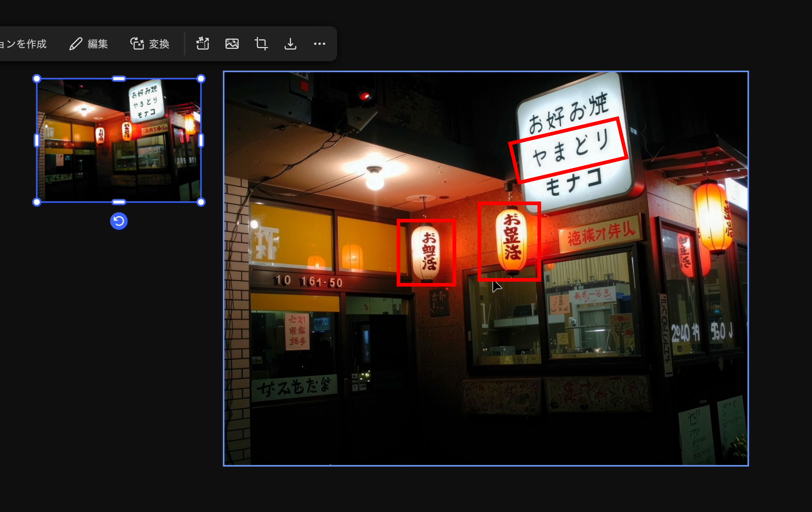Click the blue circular rotate icon below thumbnail
Viewport: 812px width, 512px height.
[x=119, y=221]
